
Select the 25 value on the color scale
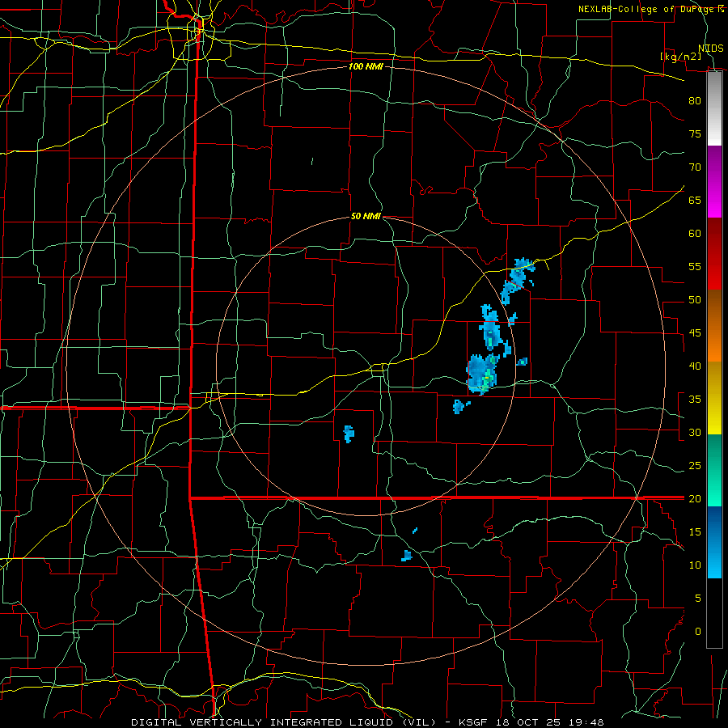tap(695, 466)
